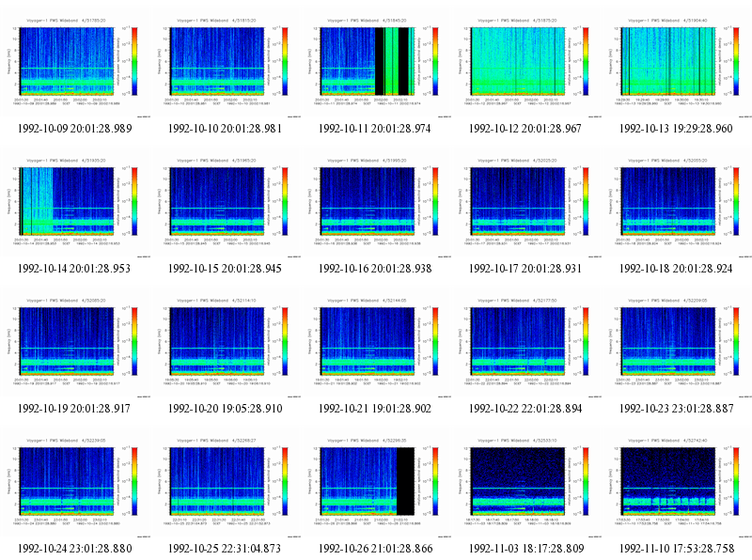
Task: Click the caption text 1992-10-12 20:01:28.967
Action: pyautogui.click(x=525, y=129)
